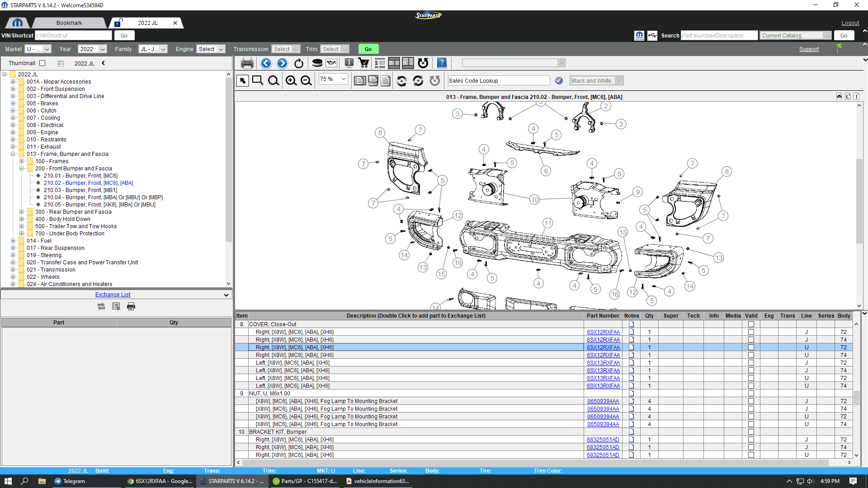Click the green Go filter button

tap(368, 49)
